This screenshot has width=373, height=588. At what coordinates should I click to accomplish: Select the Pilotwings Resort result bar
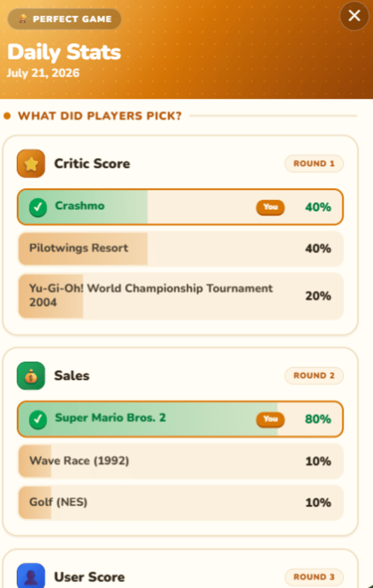tap(180, 248)
